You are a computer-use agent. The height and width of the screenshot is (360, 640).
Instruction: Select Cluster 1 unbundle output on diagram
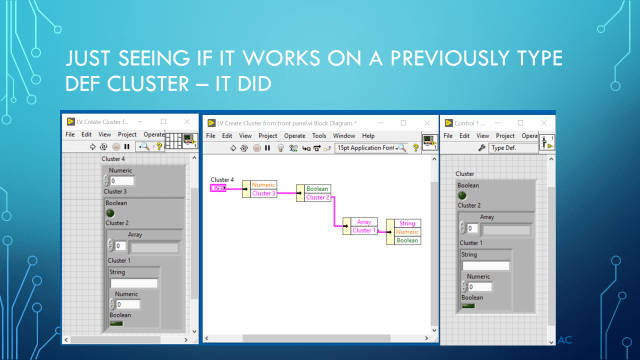click(x=364, y=231)
